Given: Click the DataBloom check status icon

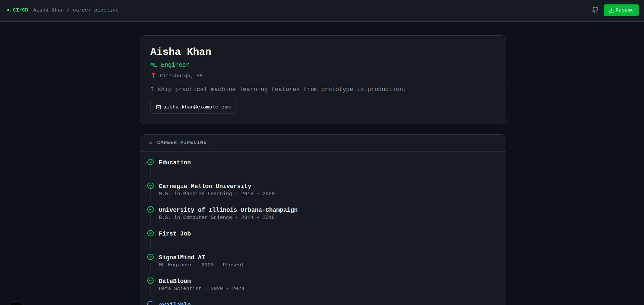Looking at the screenshot, I should tap(150, 281).
